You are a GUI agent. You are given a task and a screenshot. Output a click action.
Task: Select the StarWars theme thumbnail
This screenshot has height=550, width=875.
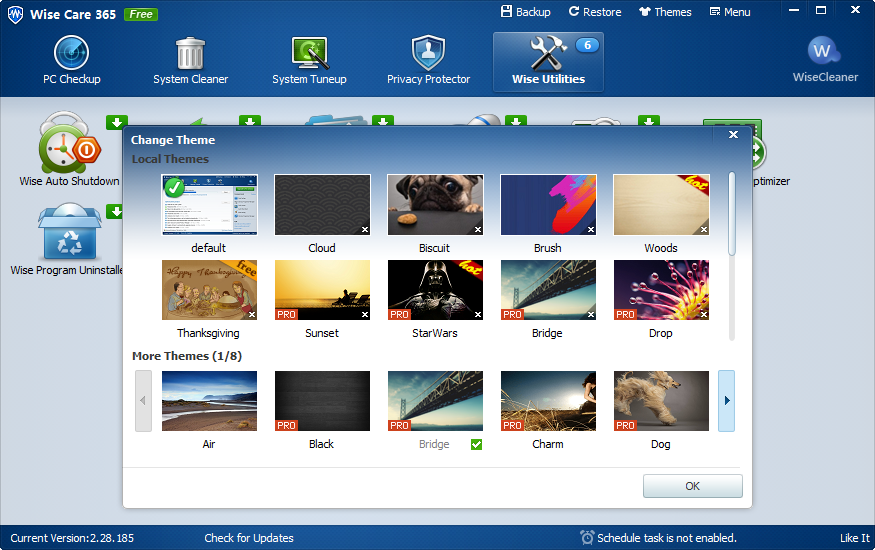click(435, 290)
